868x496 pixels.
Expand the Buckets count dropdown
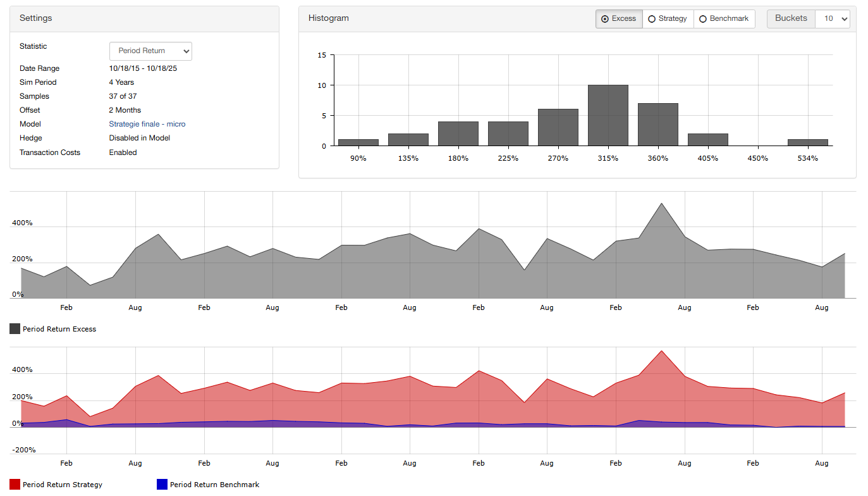(x=833, y=19)
